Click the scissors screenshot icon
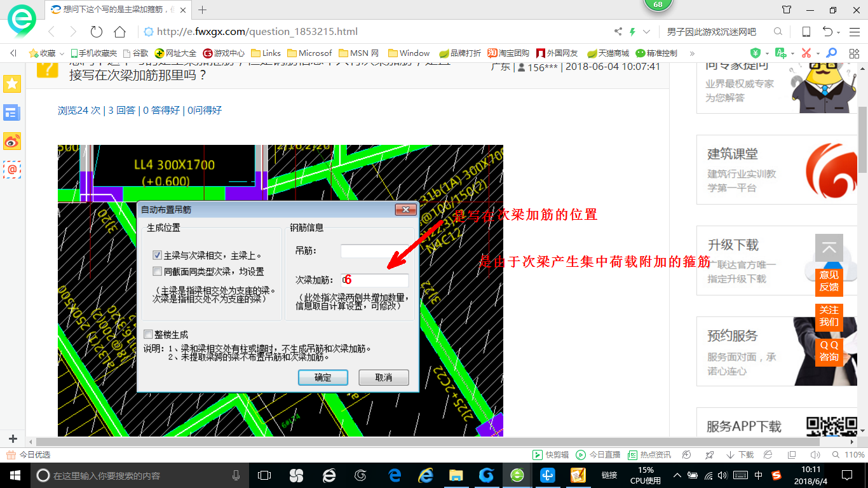The height and width of the screenshot is (488, 868). click(x=806, y=53)
